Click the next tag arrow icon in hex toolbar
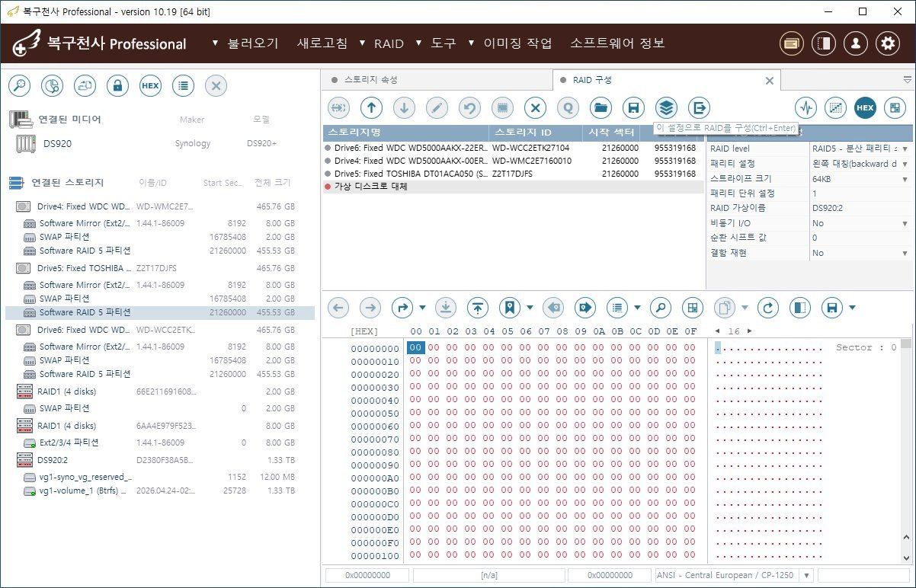 click(585, 308)
